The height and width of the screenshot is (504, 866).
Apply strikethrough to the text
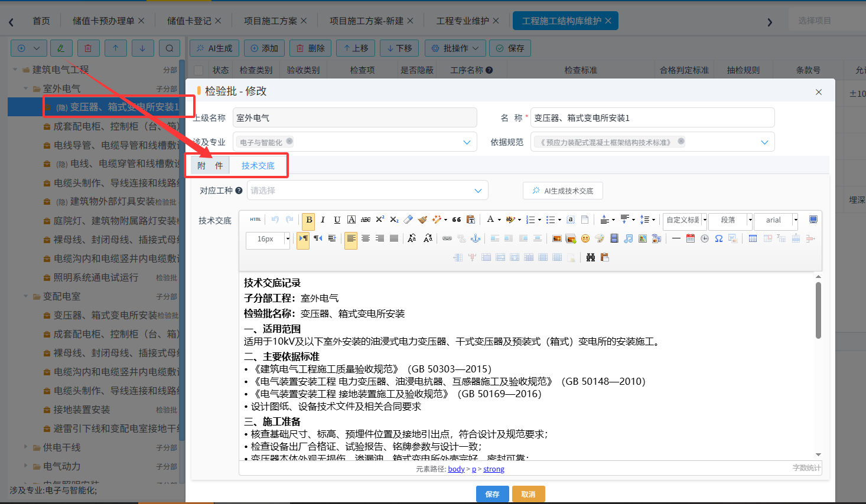(x=366, y=220)
